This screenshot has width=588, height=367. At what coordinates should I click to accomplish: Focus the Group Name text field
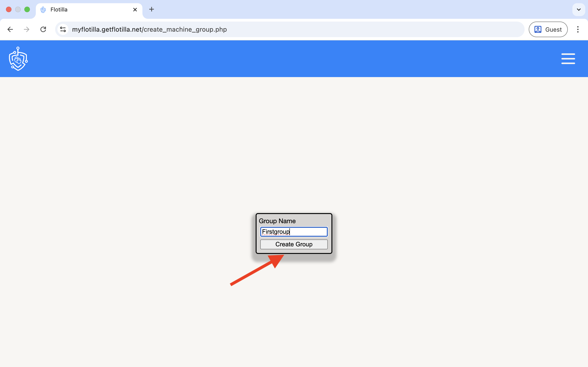tap(294, 232)
